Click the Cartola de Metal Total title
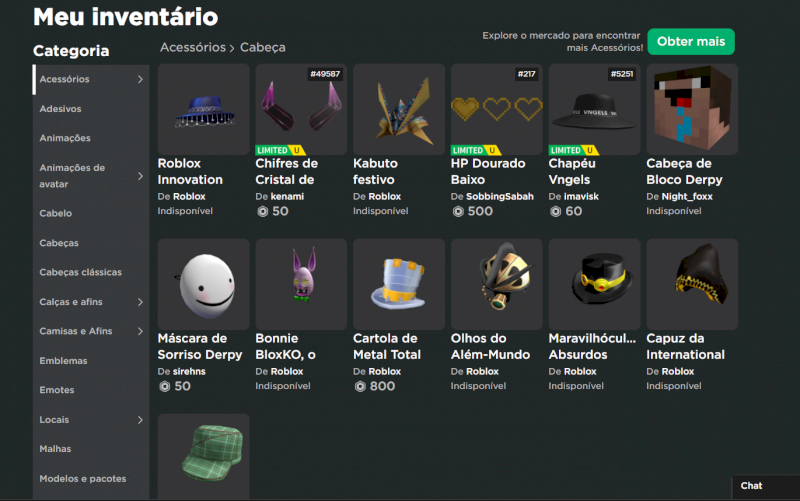Viewport: 800px width, 501px height. (387, 346)
